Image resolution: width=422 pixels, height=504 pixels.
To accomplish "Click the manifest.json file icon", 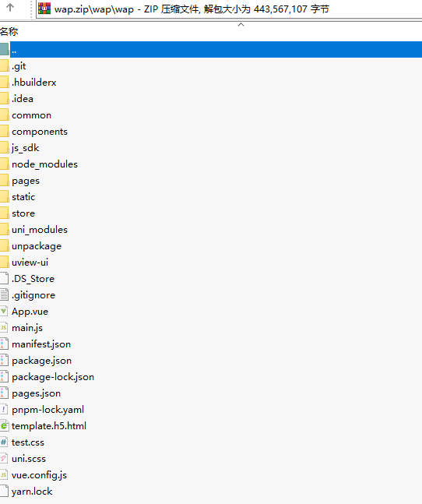I will pos(4,344).
